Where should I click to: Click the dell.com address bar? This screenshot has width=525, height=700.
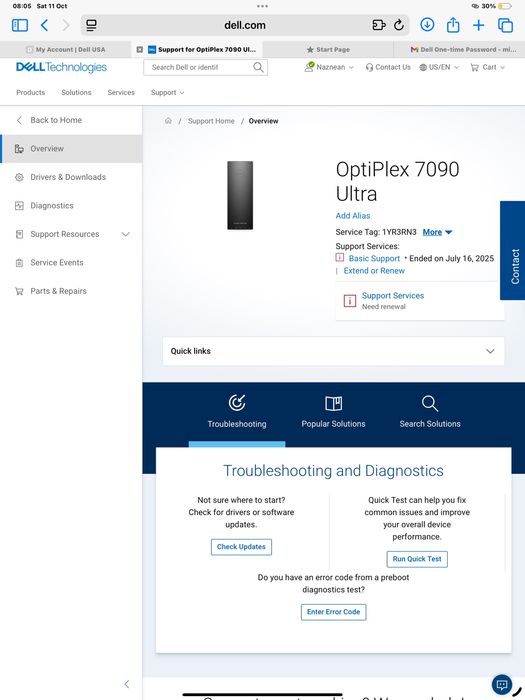245,25
